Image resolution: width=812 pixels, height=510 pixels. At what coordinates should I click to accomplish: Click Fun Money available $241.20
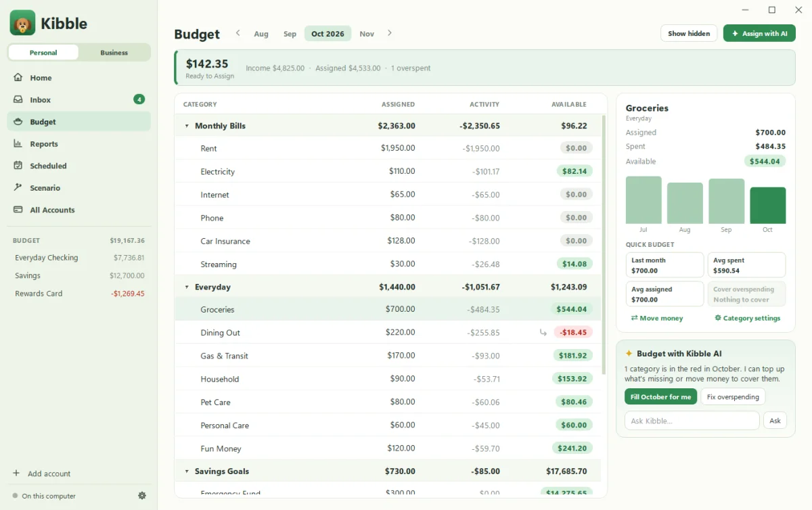[x=572, y=448]
